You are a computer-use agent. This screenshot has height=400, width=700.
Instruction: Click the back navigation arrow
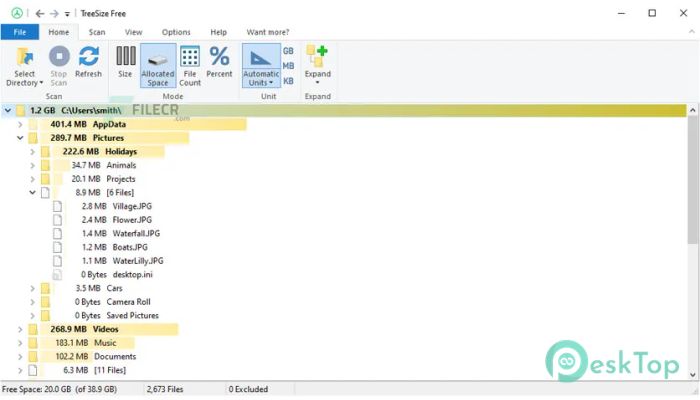[x=40, y=14]
